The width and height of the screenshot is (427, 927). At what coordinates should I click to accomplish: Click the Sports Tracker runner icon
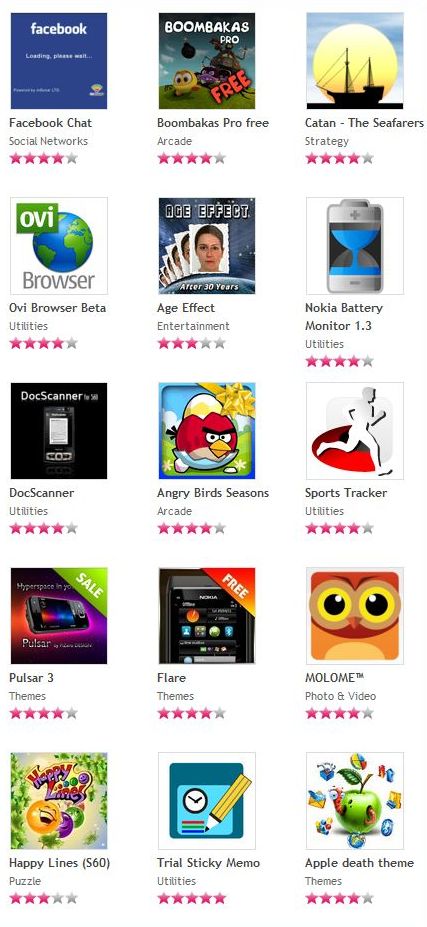tap(355, 430)
